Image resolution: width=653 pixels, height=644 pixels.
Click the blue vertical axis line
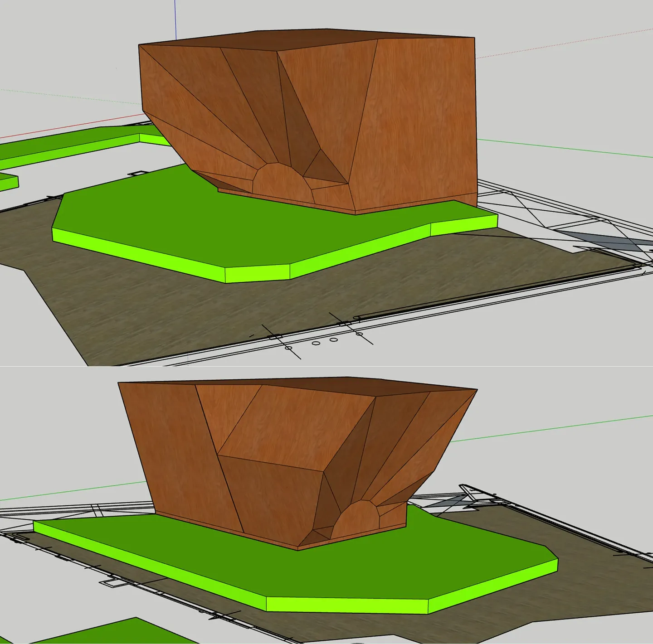[x=175, y=18]
